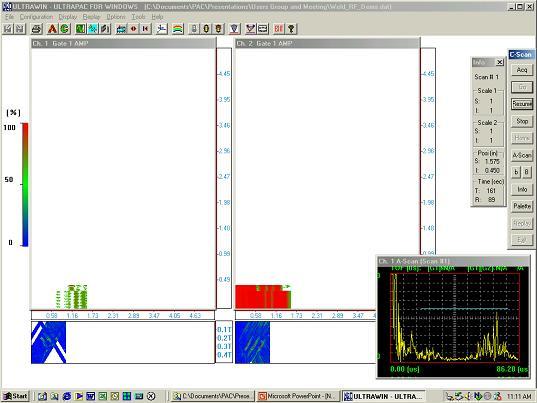Click the red dot with arrows toolbar icon
Image resolution: width=537 pixels, height=403 pixels.
point(133,29)
